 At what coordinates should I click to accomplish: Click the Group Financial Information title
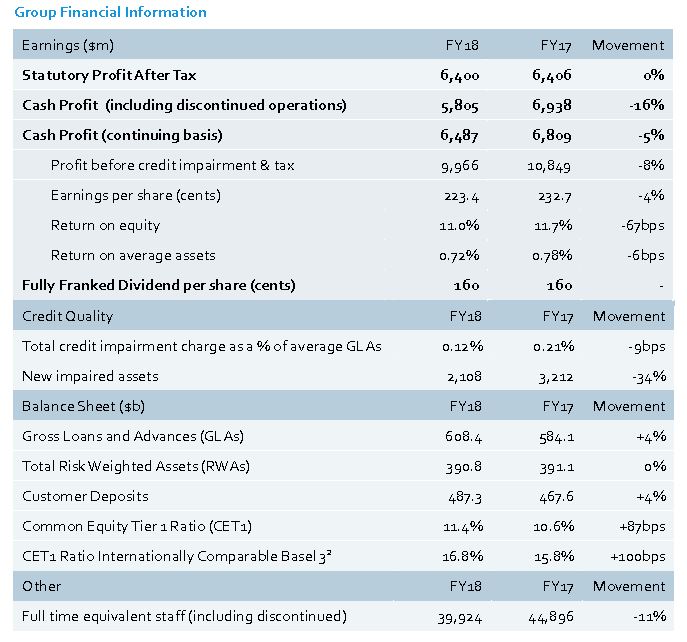point(109,12)
